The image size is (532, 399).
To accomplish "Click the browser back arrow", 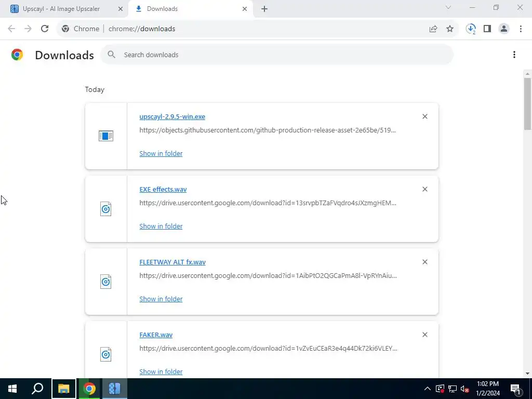I will click(x=11, y=29).
